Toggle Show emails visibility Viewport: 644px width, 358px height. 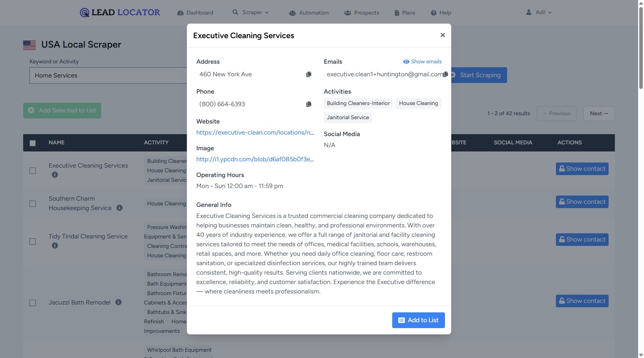coord(423,62)
